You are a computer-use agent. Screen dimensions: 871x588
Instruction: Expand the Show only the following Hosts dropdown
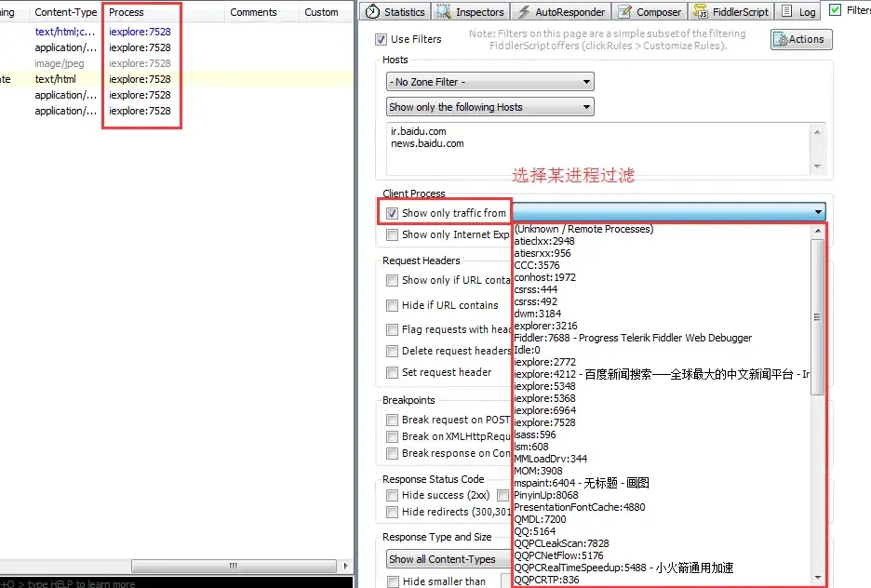point(489,107)
